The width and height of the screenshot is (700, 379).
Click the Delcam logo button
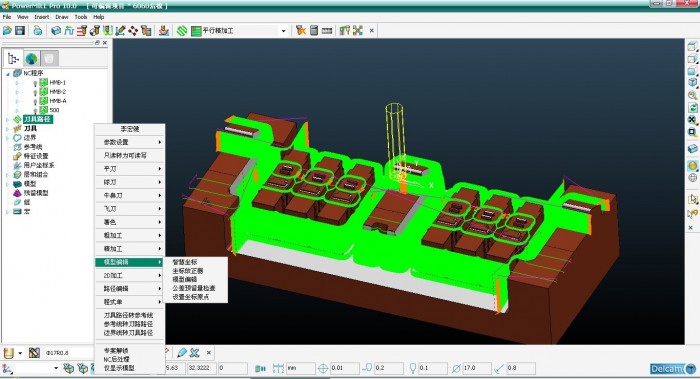[674, 368]
